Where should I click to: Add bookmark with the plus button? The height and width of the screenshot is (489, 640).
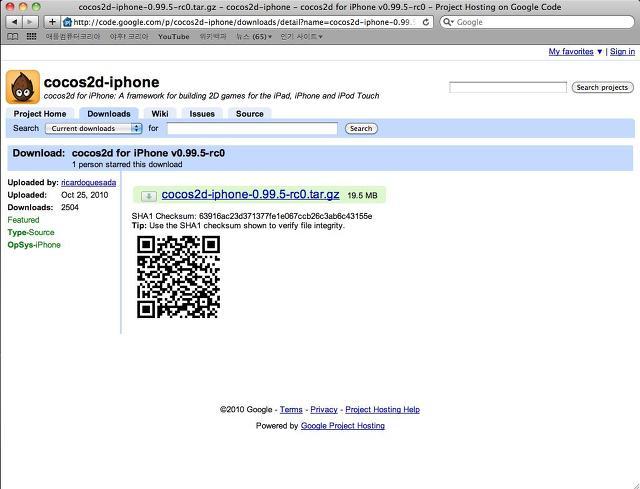coord(52,22)
